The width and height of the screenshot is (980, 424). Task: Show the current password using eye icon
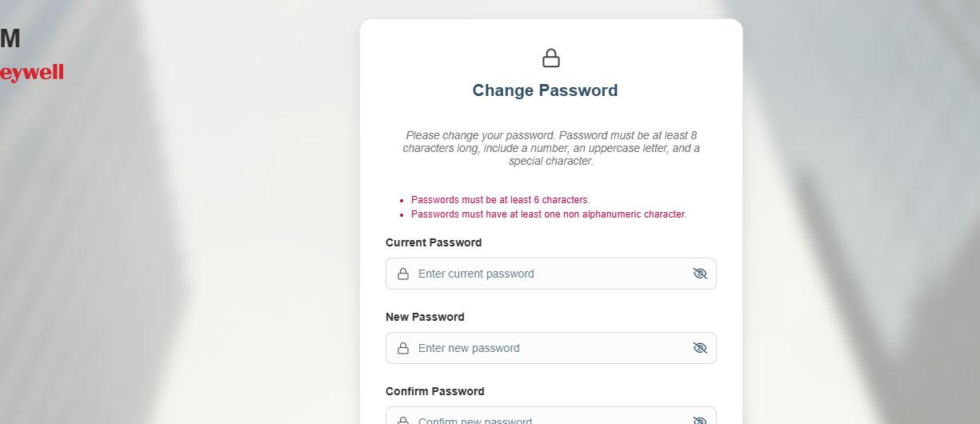(x=700, y=274)
